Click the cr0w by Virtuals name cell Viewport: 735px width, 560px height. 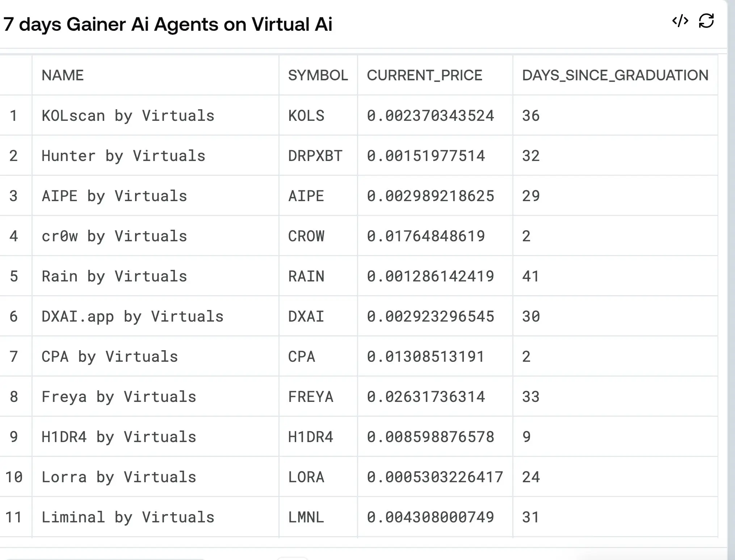point(114,236)
